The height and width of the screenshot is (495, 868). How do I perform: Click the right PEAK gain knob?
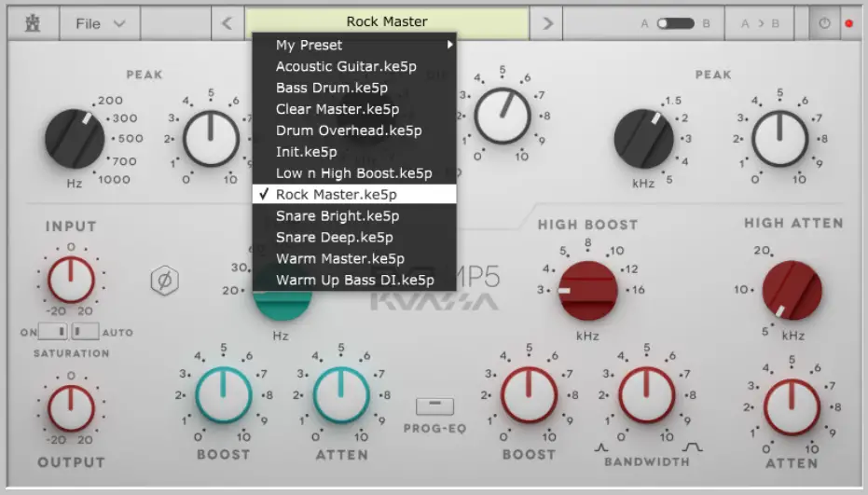[x=779, y=138]
